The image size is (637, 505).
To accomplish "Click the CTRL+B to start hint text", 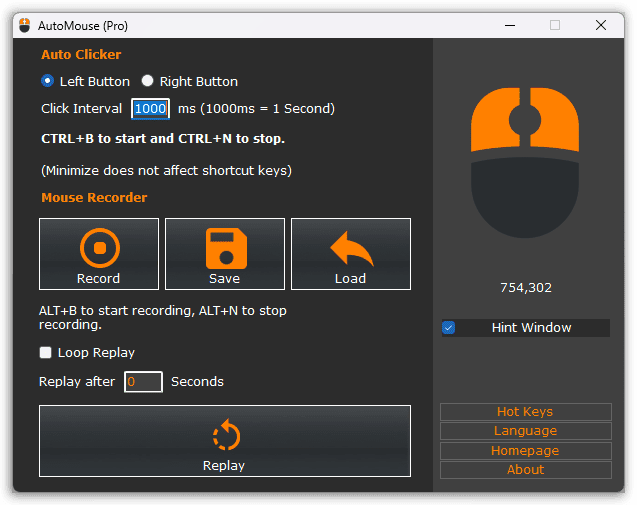I will (x=163, y=139).
